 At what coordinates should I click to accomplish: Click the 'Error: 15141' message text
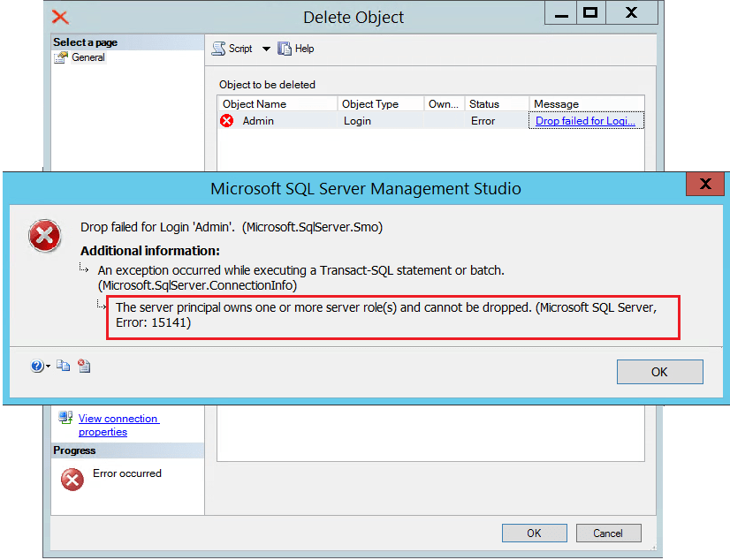pyautogui.click(x=154, y=322)
